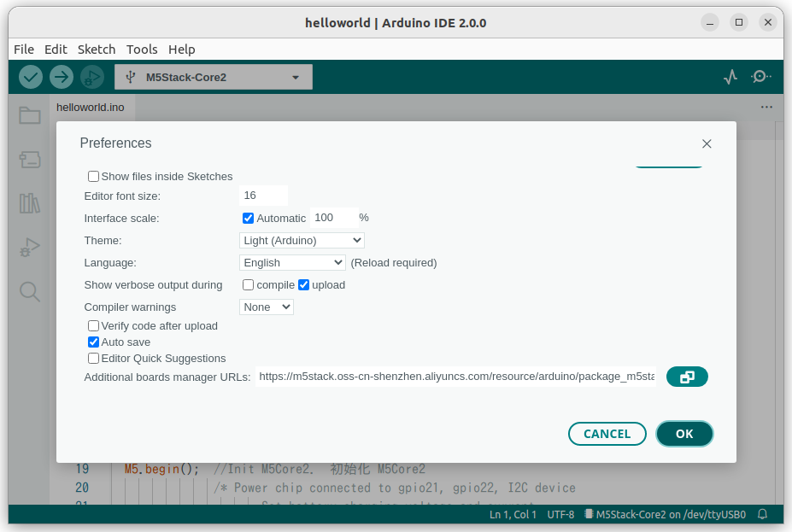
Task: Click the Additional boards manager URLs field
Action: [457, 376]
